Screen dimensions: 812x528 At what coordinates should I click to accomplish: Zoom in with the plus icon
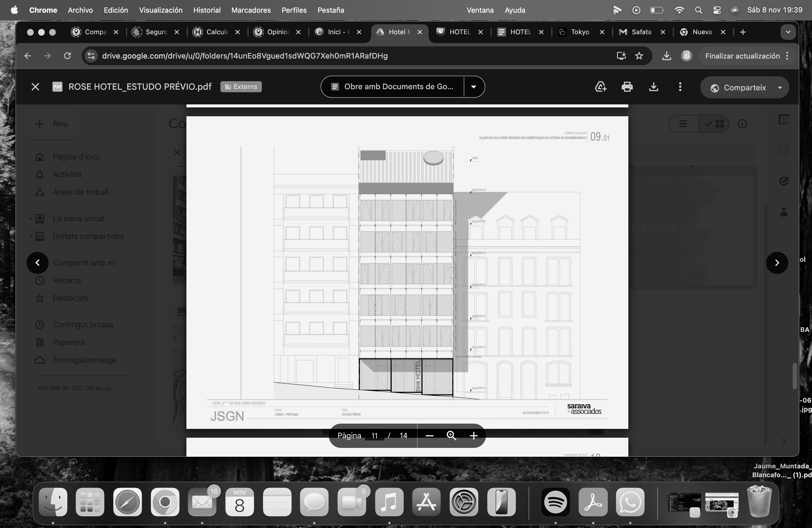pyautogui.click(x=474, y=435)
